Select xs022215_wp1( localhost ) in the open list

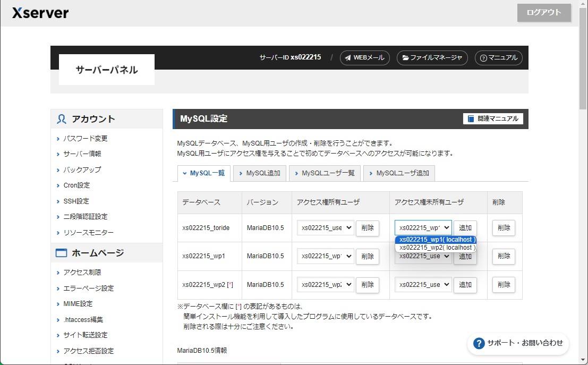[436, 240]
